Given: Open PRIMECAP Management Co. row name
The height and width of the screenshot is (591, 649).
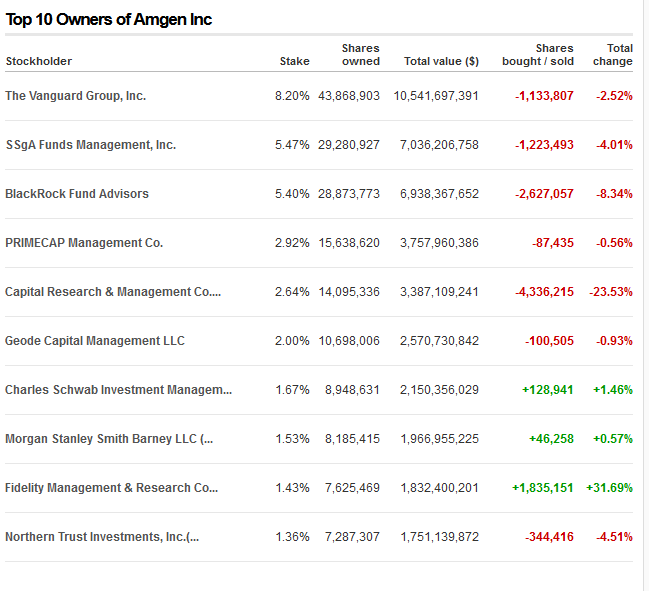Looking at the screenshot, I should [x=84, y=243].
